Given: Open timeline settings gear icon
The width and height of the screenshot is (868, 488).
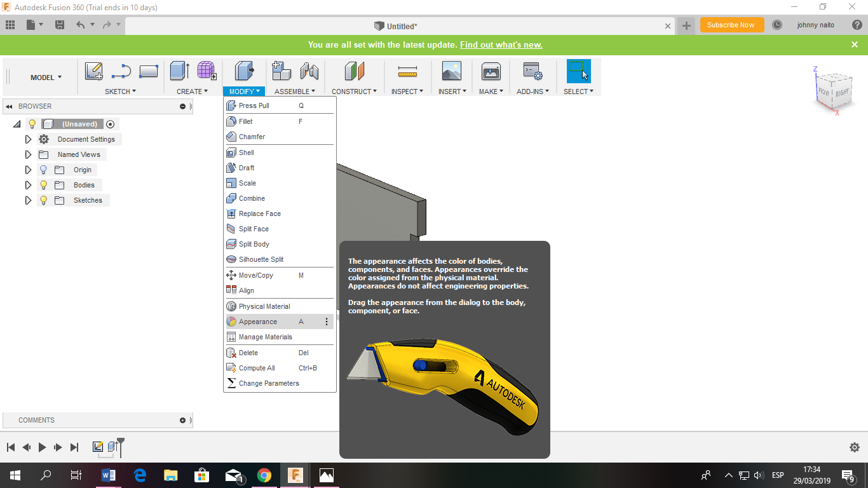Looking at the screenshot, I should 855,447.
